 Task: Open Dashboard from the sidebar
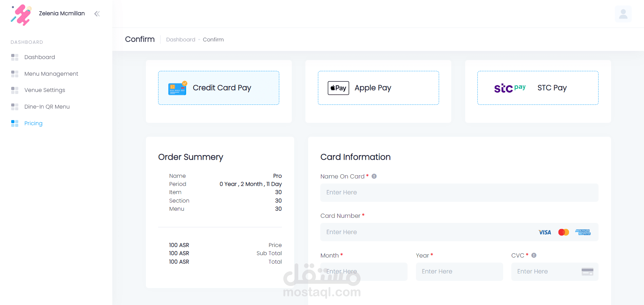tap(40, 57)
